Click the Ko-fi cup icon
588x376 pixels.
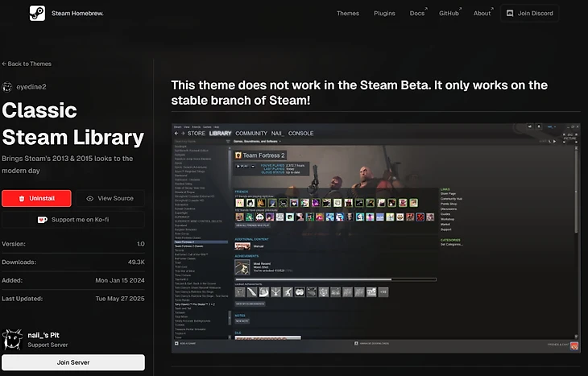(x=42, y=220)
